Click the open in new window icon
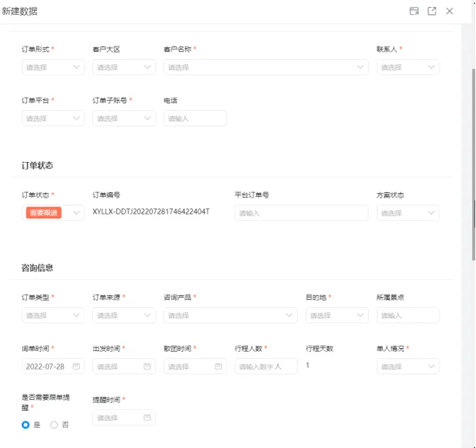The height and width of the screenshot is (448, 476). point(432,11)
